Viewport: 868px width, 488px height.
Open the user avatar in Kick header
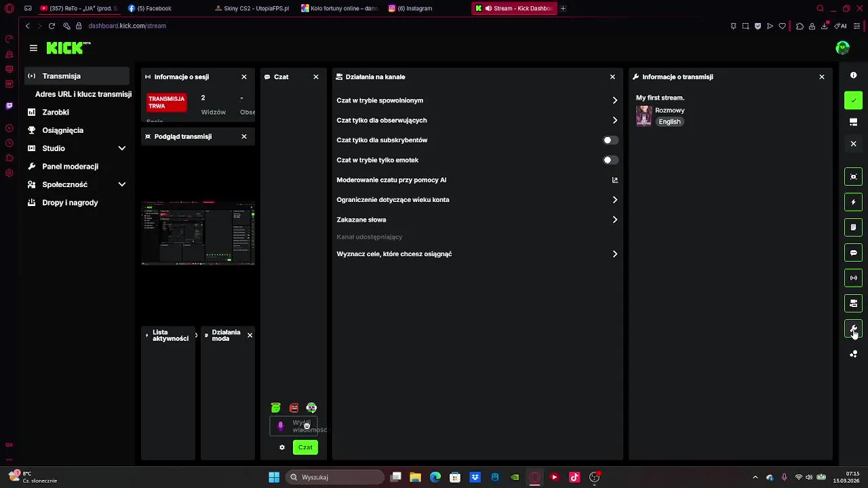[842, 47]
